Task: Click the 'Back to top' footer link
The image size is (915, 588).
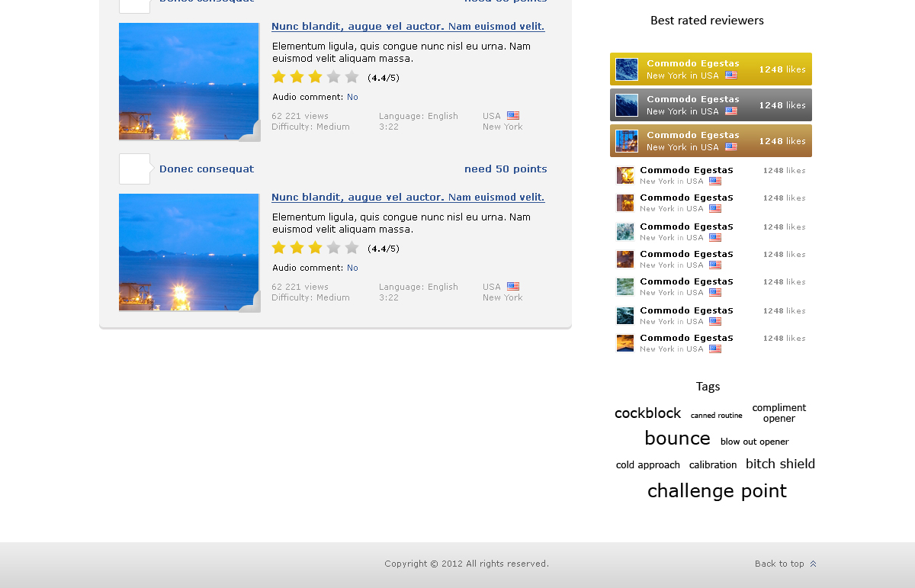Action: point(779,564)
